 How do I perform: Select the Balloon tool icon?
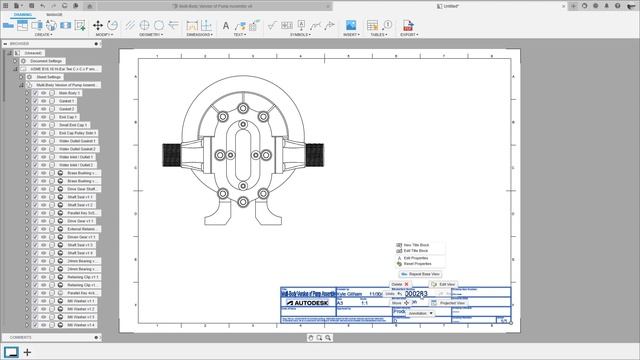[x=387, y=25]
